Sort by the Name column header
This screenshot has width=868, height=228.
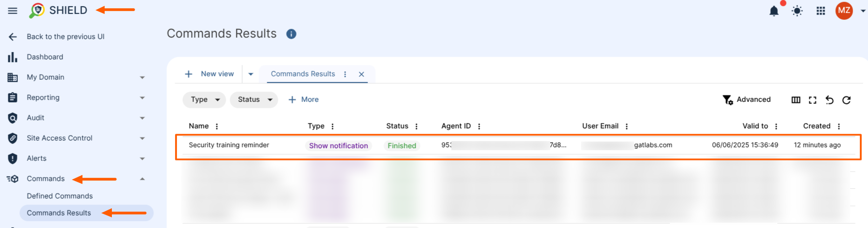199,126
